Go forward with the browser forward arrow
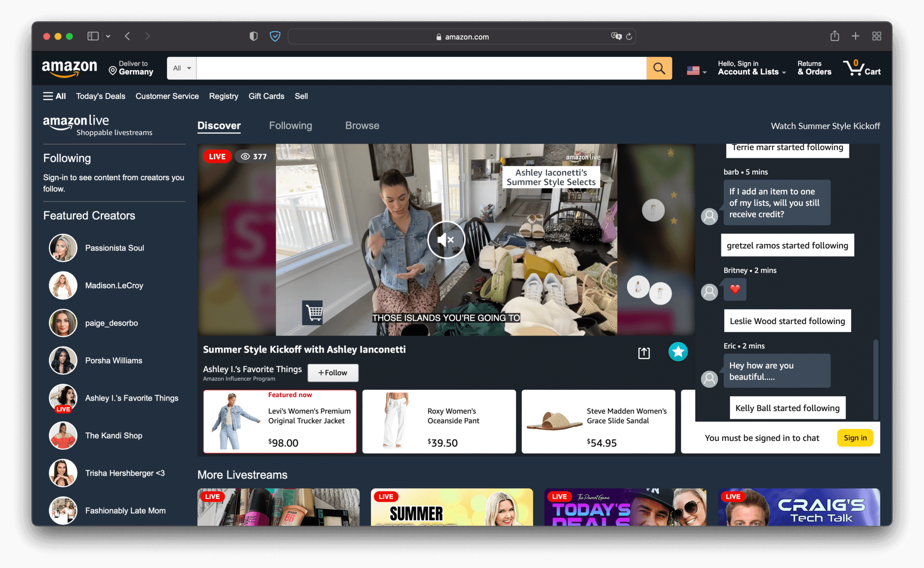 pos(147,36)
